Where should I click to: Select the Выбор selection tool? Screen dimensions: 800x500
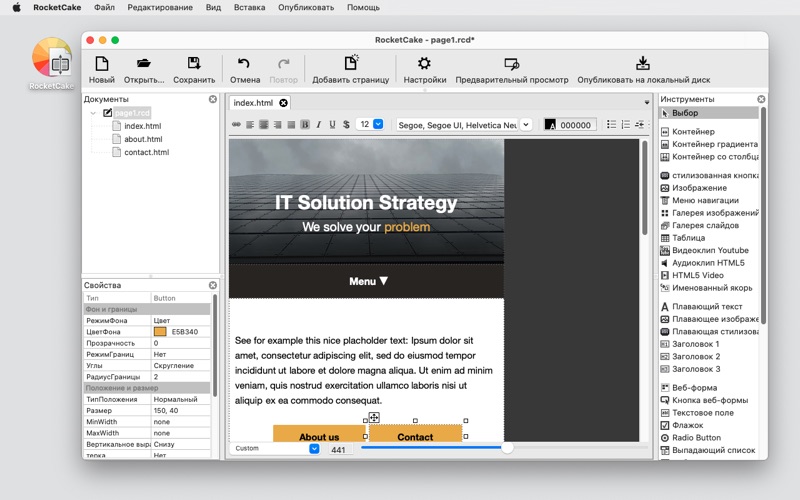708,113
